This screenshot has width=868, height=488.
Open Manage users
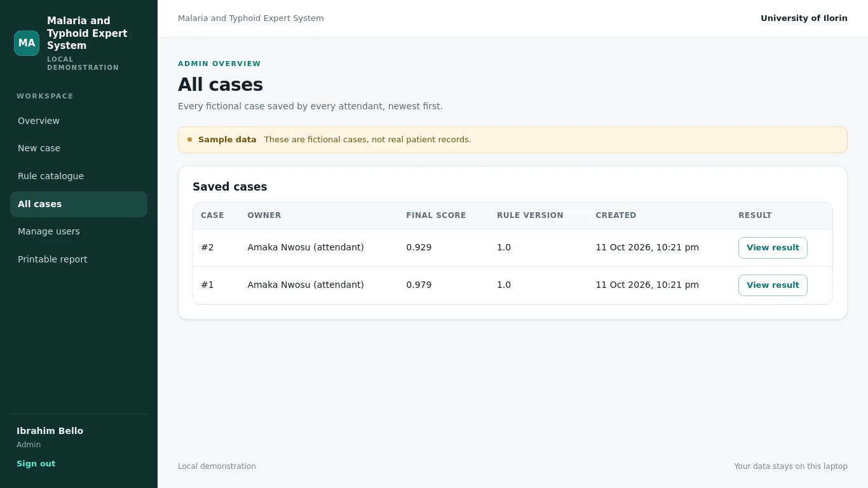point(79,231)
